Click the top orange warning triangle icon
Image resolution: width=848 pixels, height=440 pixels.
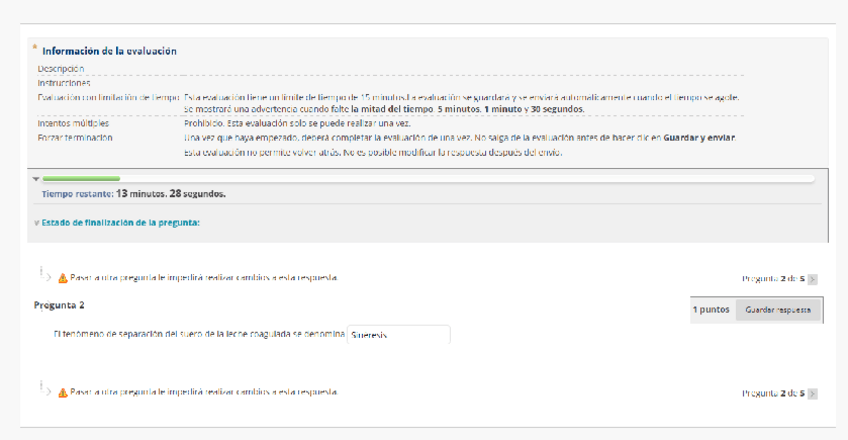63,278
